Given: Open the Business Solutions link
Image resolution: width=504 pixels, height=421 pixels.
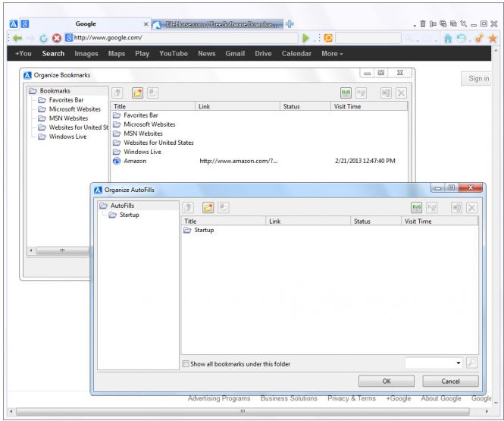Looking at the screenshot, I should pyautogui.click(x=289, y=398).
